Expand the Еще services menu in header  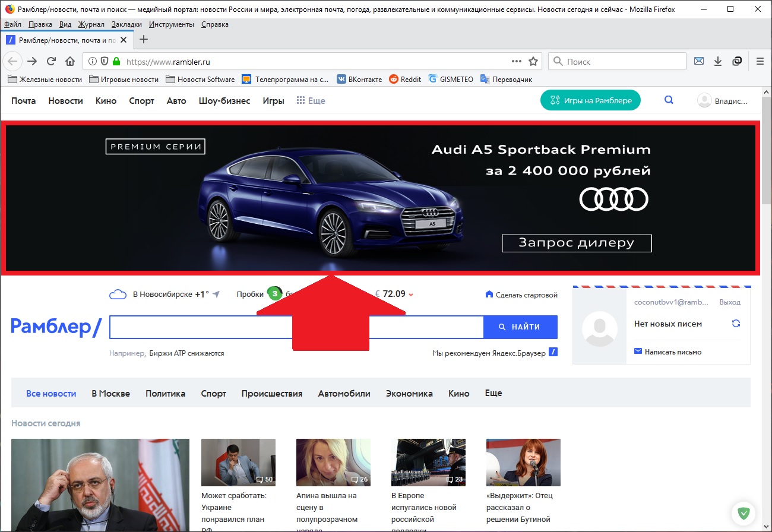pyautogui.click(x=311, y=101)
